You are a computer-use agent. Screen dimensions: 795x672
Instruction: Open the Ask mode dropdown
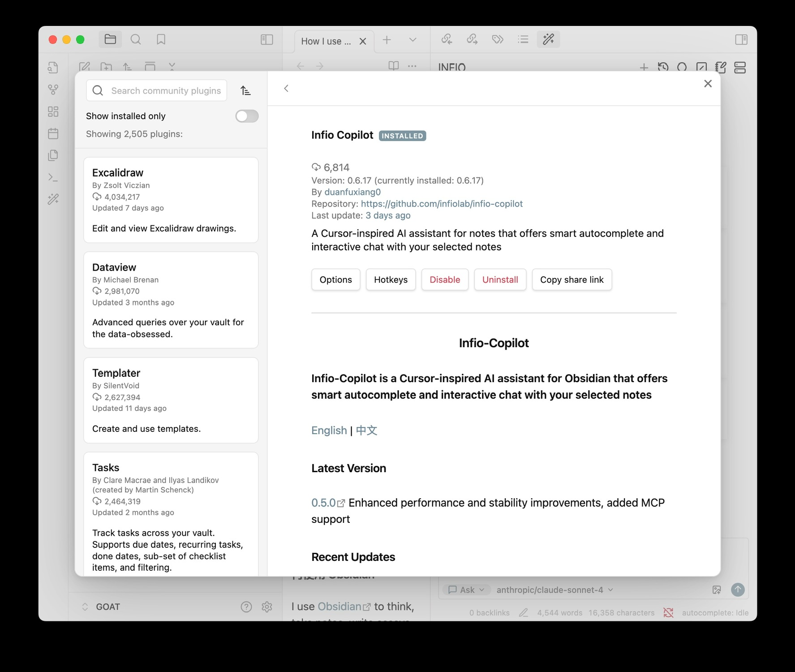click(466, 590)
